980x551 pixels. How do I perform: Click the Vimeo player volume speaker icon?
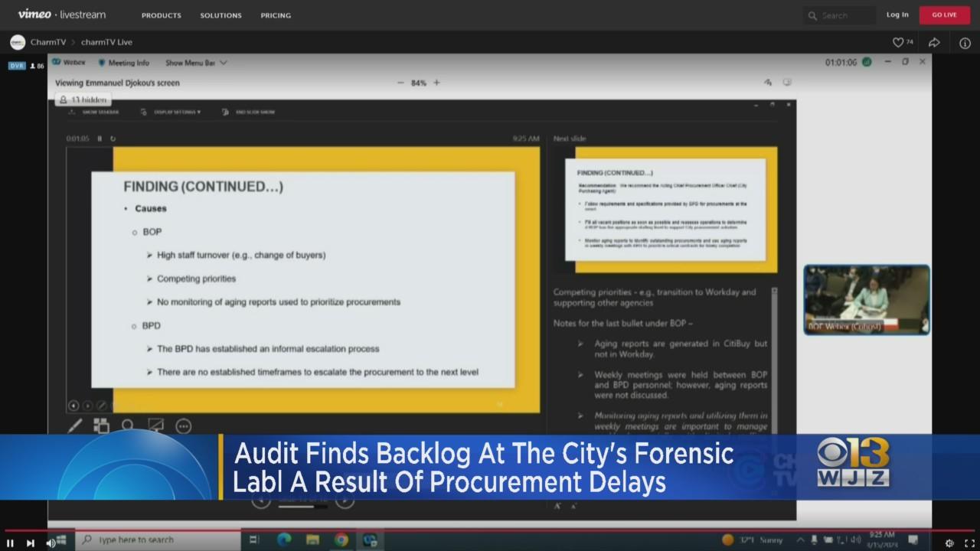point(51,543)
